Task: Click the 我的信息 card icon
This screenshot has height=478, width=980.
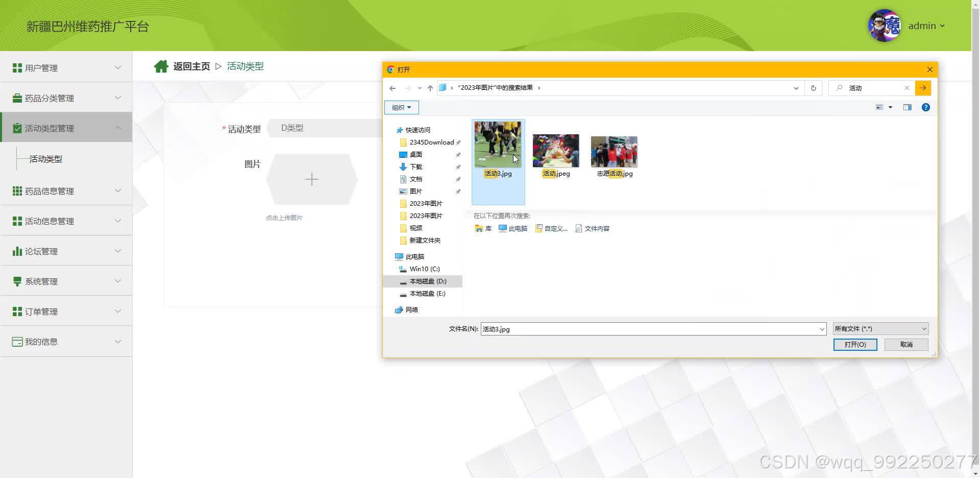Action: coord(17,342)
